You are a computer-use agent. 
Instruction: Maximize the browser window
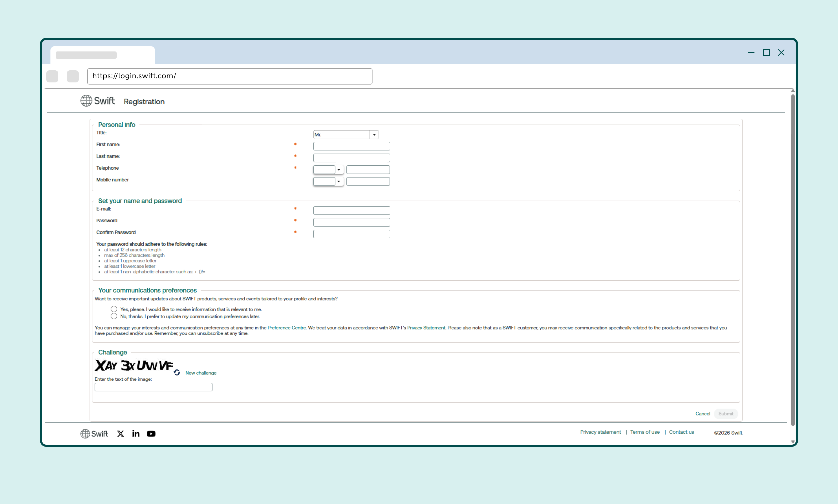click(x=766, y=53)
